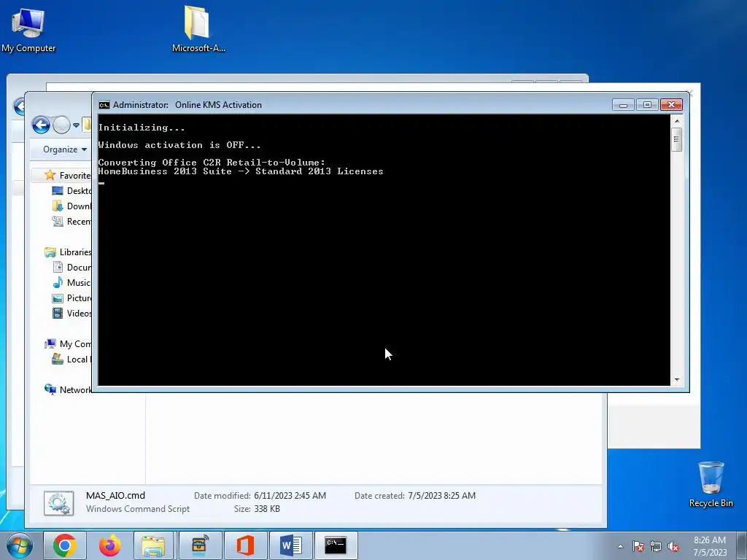Open Microsoft Office taskbar icon
747x560 pixels.
(245, 545)
